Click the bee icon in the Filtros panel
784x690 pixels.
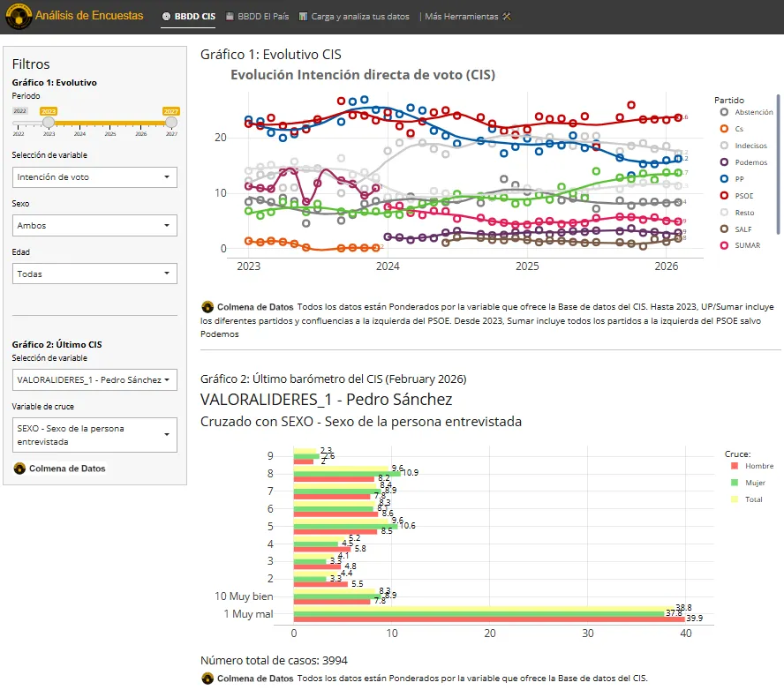[x=19, y=468]
